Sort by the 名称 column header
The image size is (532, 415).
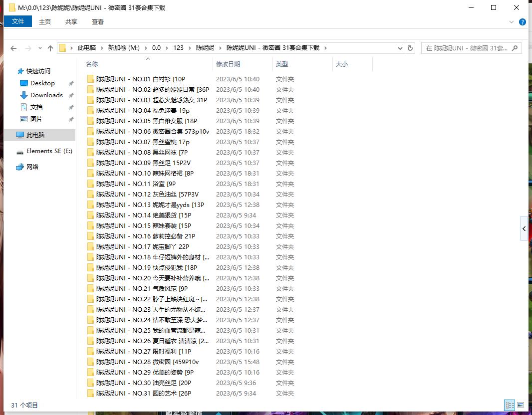[x=92, y=64]
